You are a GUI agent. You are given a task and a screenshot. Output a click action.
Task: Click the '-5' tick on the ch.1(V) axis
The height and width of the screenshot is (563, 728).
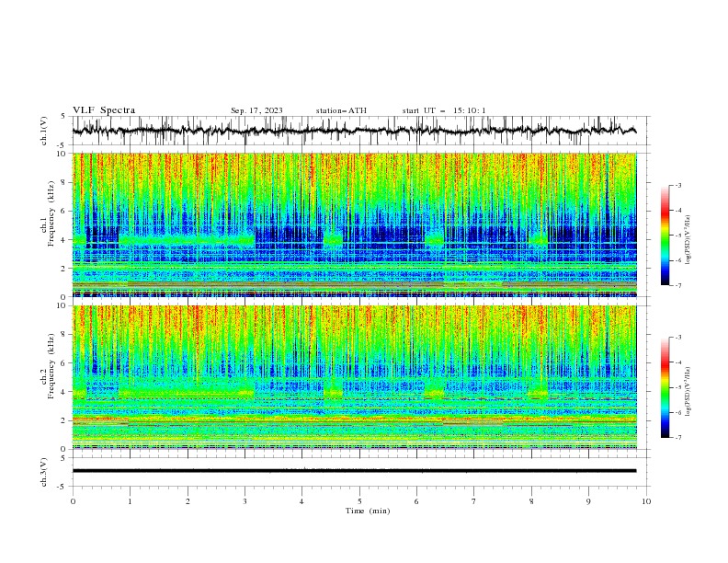point(63,145)
